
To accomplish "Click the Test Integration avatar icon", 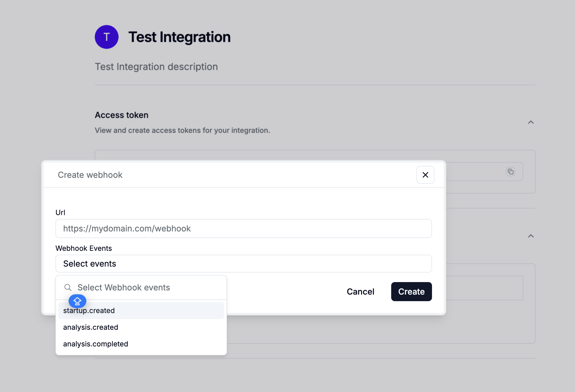I will pyautogui.click(x=106, y=37).
